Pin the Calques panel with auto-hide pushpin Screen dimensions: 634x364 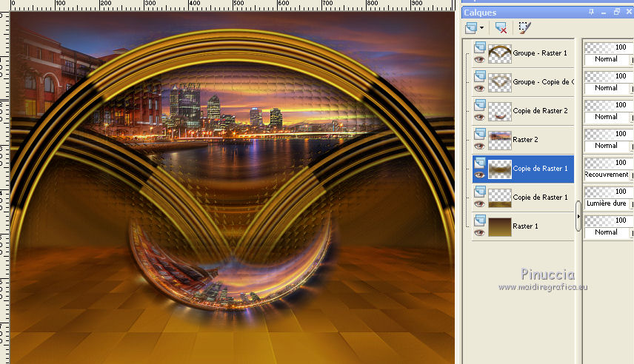(591, 12)
